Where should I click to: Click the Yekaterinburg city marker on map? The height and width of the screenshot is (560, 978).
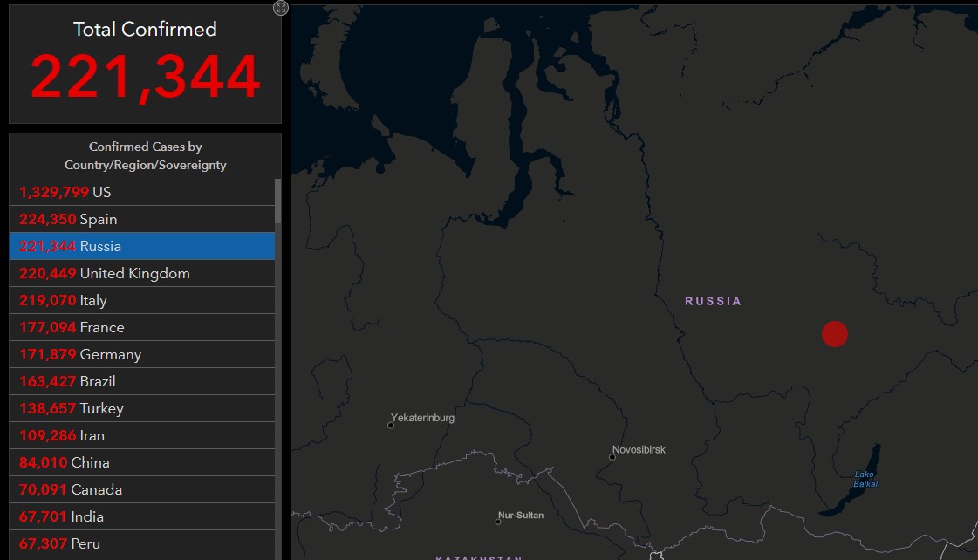tap(391, 426)
